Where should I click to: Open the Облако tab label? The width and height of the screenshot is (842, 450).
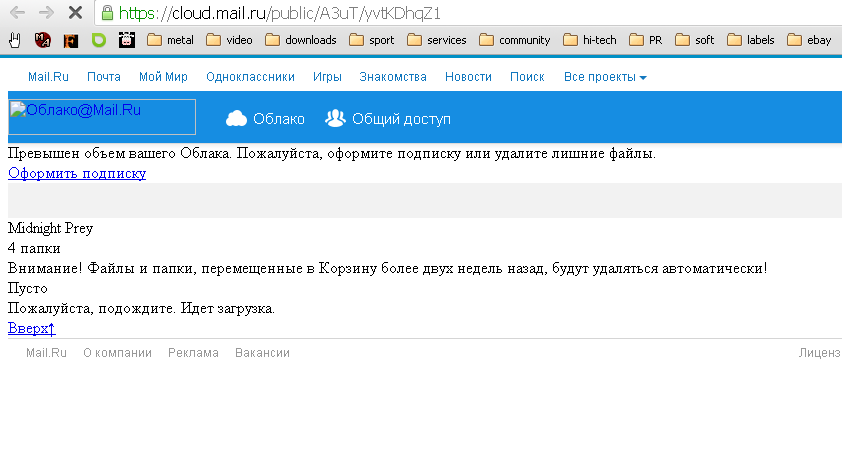click(279, 119)
